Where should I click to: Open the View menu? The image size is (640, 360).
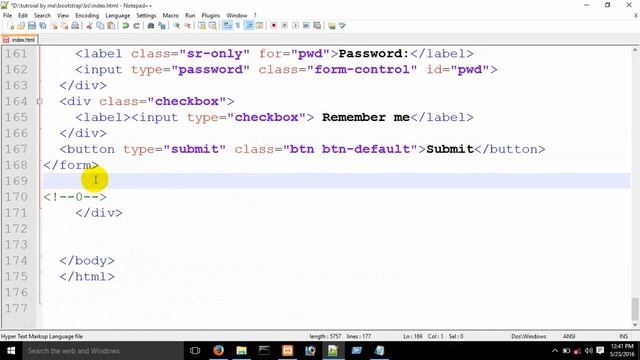63,16
